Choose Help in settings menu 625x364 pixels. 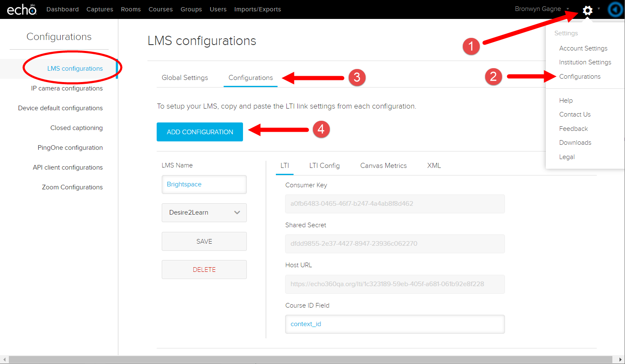(566, 101)
